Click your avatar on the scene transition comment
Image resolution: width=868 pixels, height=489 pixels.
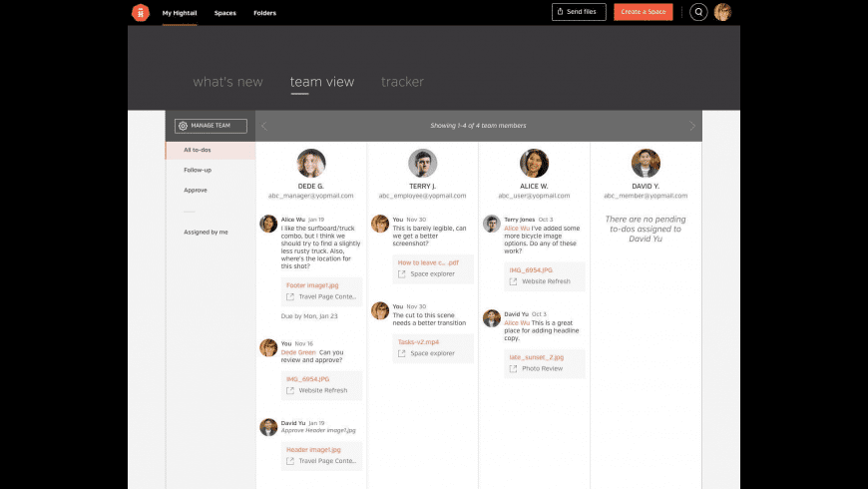(380, 310)
